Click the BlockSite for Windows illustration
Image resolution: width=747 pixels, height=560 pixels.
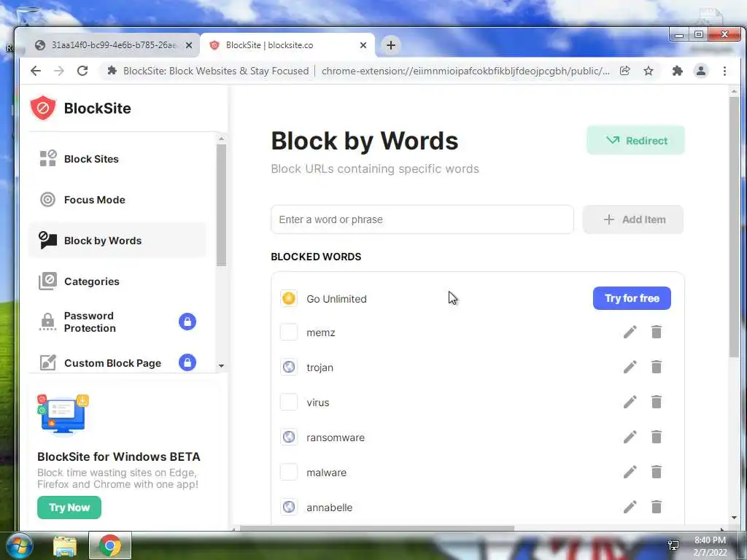[63, 415]
